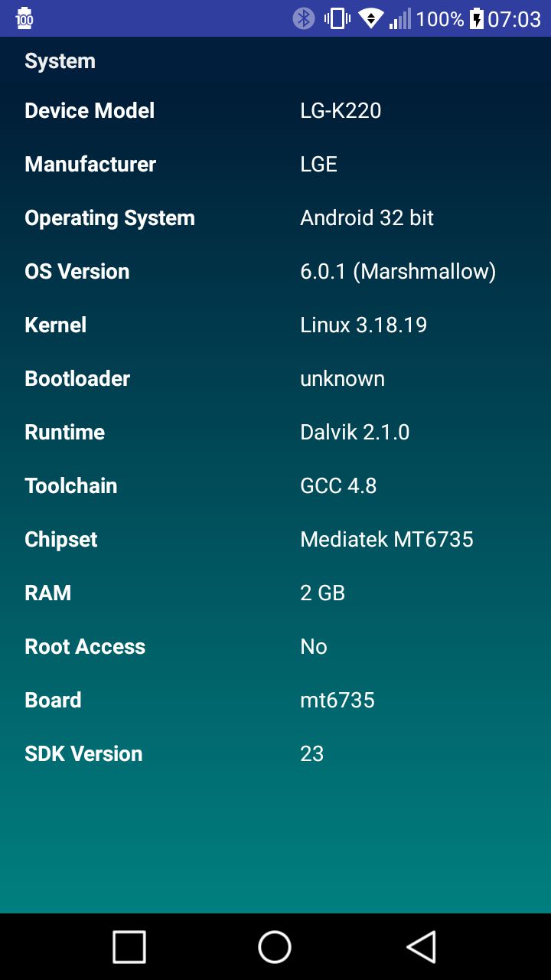The width and height of the screenshot is (551, 980).
Task: Tap the cellular signal bars icon
Action: pyautogui.click(x=399, y=18)
